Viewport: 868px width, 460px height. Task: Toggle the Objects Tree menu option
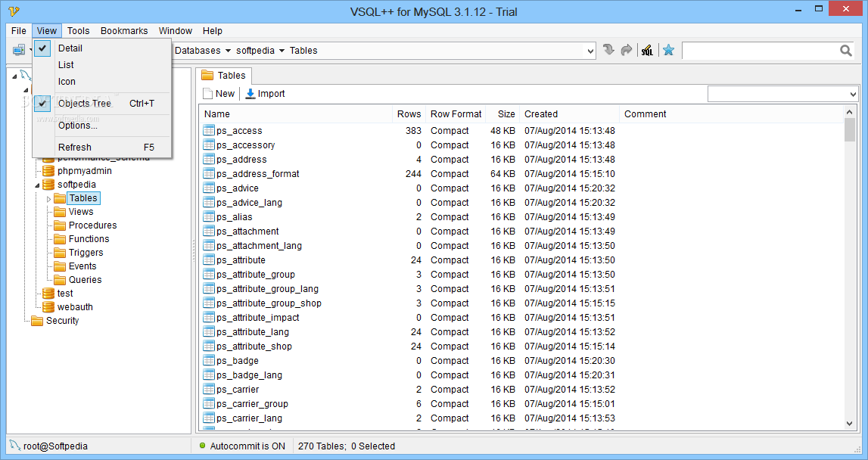102,104
